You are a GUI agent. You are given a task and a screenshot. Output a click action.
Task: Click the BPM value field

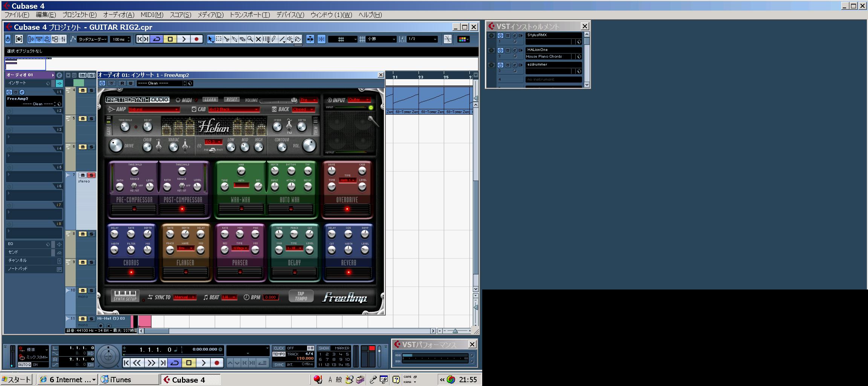pyautogui.click(x=270, y=297)
